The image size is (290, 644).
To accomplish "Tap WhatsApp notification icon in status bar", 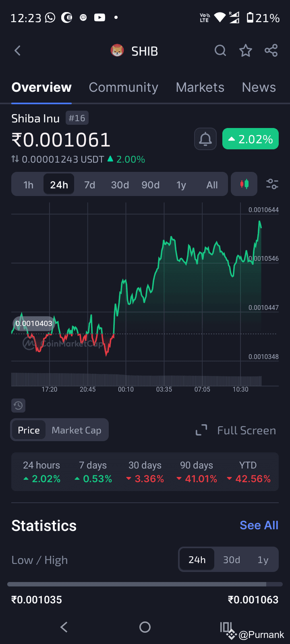I will (x=50, y=18).
